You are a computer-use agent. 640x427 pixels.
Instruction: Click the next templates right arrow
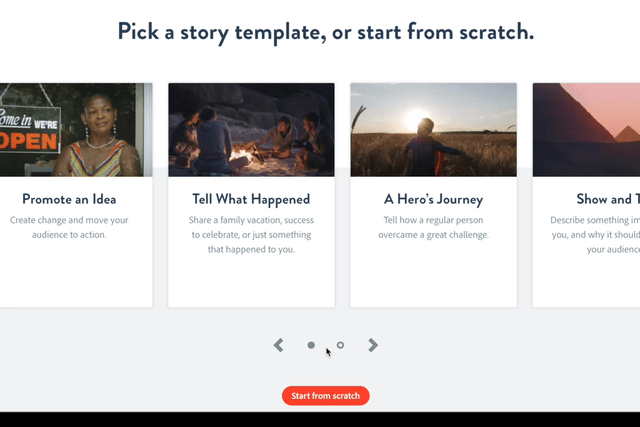[x=373, y=345]
